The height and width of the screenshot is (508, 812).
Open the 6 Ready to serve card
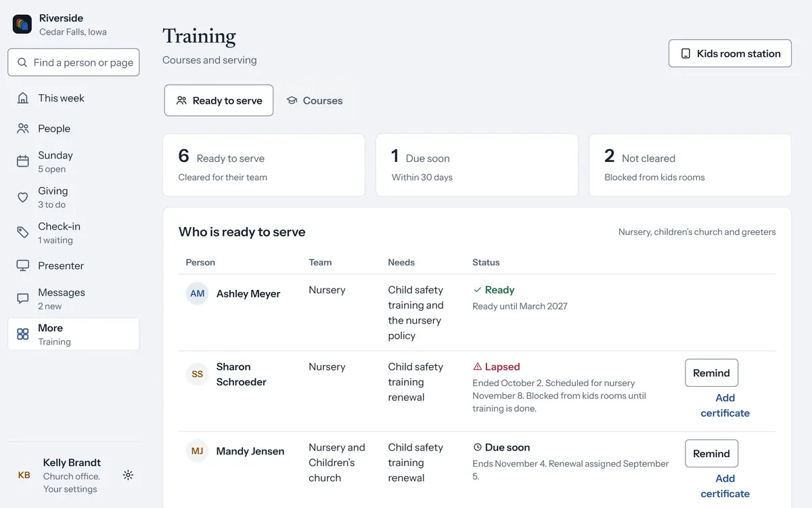click(264, 165)
